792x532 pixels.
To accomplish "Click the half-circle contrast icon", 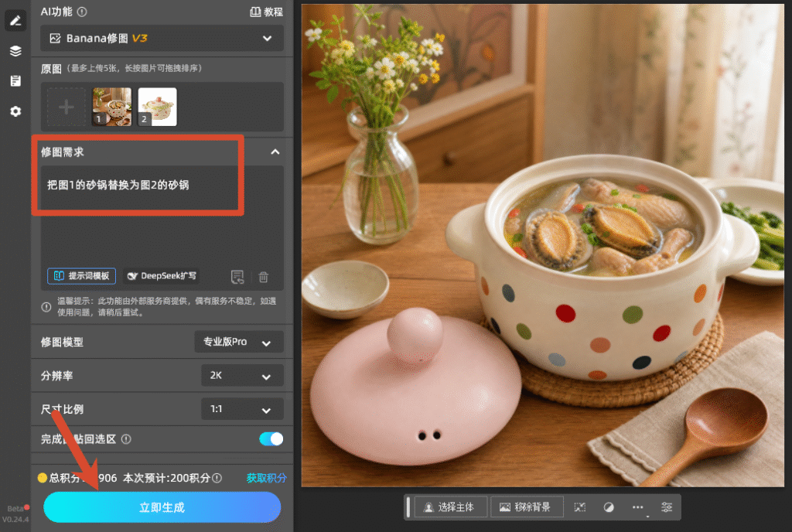I will coord(609,507).
